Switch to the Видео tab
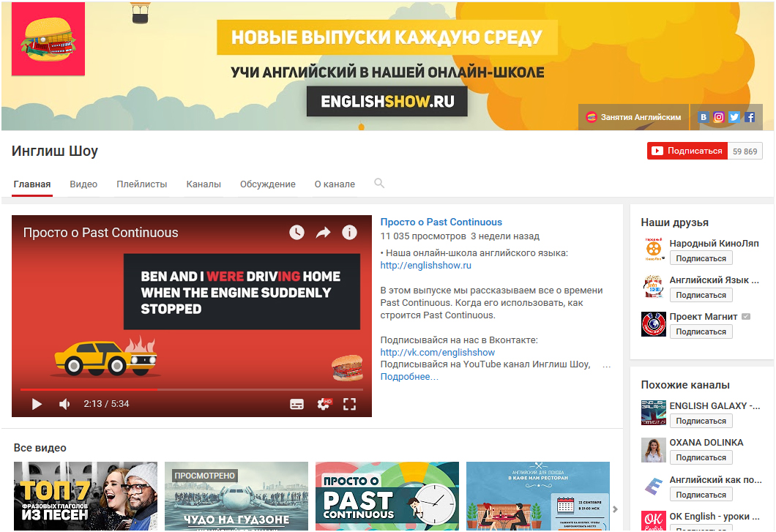776x532 pixels. pyautogui.click(x=83, y=184)
